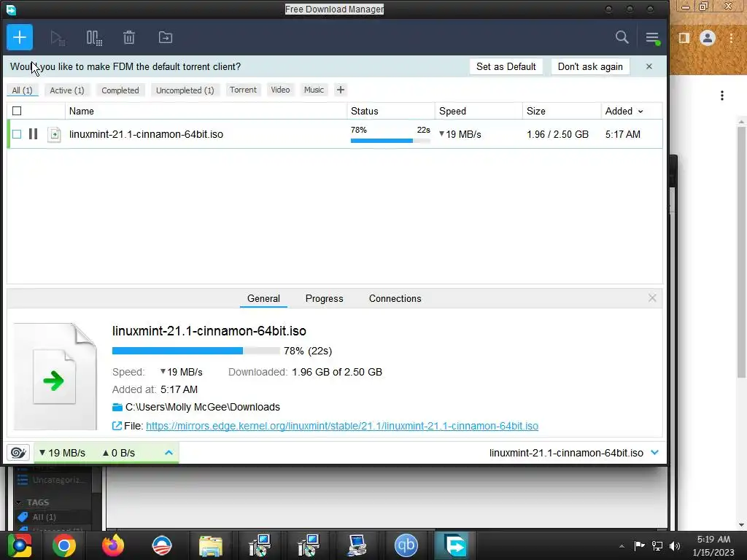Click the progress bar in linuxmint row

coord(391,141)
